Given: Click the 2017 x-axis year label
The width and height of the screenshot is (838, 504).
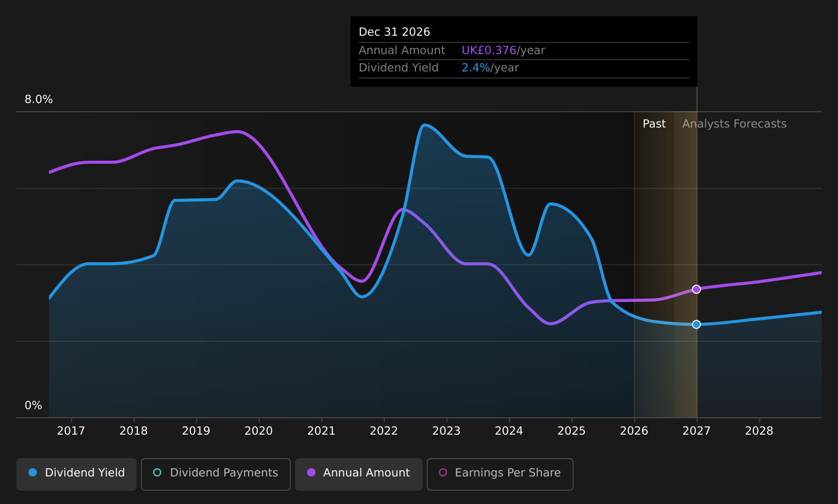Looking at the screenshot, I should pyautogui.click(x=71, y=431).
